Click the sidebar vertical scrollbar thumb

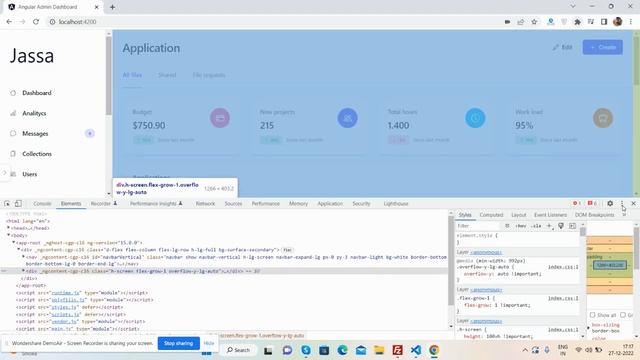pyautogui.click(x=109, y=77)
